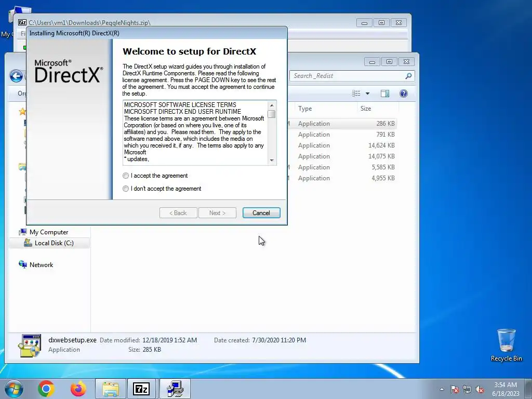Select Local Disk (C:) in navigation pane
532x399 pixels.
[54, 243]
